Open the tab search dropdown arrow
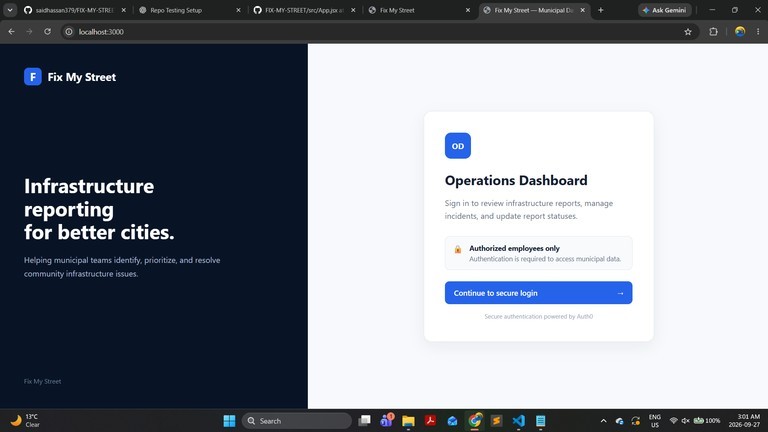 click(x=10, y=10)
